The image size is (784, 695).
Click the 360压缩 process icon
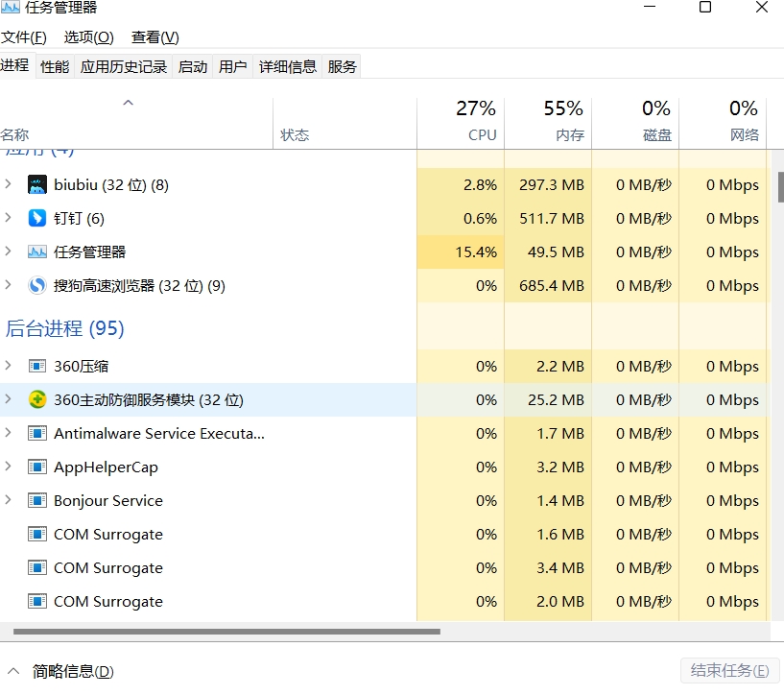pos(37,366)
